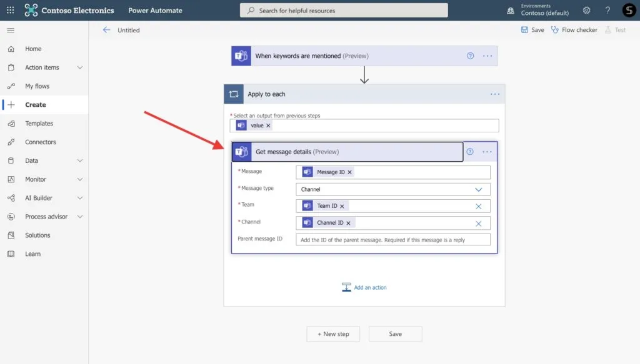640x364 pixels.
Task: Expand the Action items chevron
Action: pos(80,67)
